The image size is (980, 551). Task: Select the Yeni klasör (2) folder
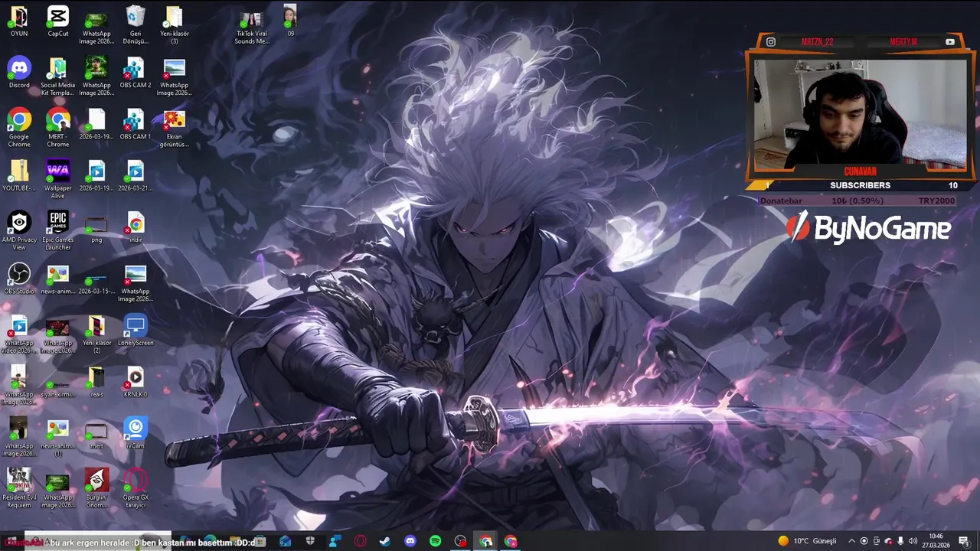96,334
